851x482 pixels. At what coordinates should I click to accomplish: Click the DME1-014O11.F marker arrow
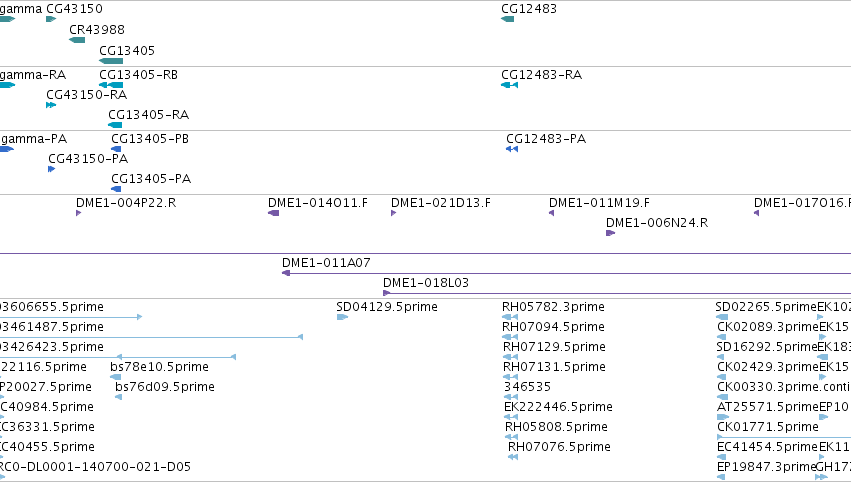274,213
